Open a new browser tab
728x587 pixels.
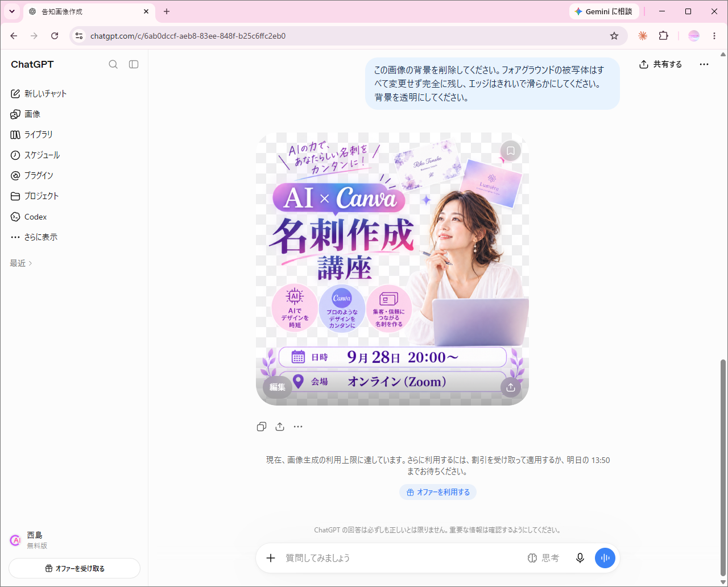[x=167, y=11]
